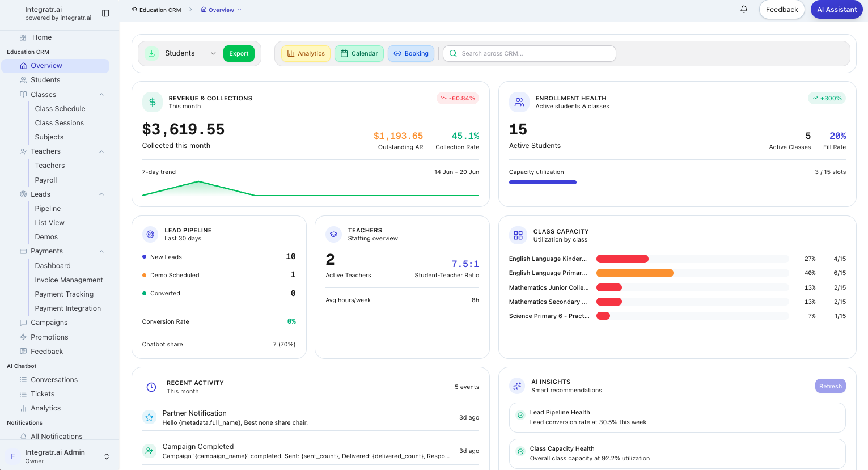Image resolution: width=868 pixels, height=470 pixels.
Task: Focus the Search across CRM field
Action: tap(530, 53)
